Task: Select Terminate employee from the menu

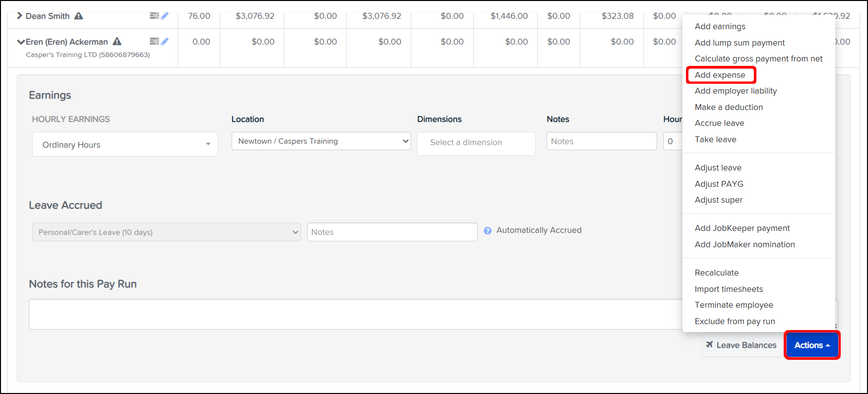Action: (x=734, y=305)
